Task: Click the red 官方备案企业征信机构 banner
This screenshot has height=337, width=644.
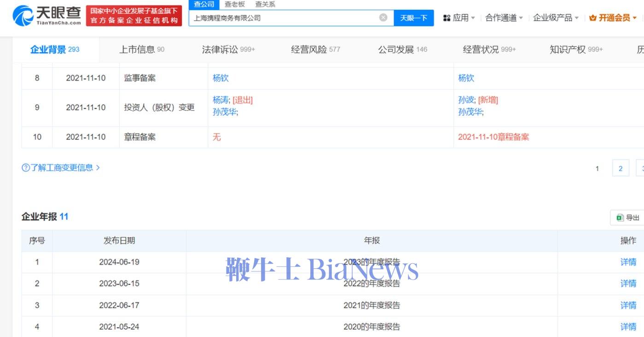Action: pyautogui.click(x=134, y=16)
